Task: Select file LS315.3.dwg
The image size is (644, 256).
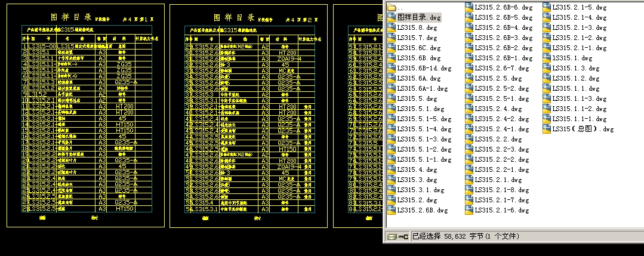Action: click(412, 180)
